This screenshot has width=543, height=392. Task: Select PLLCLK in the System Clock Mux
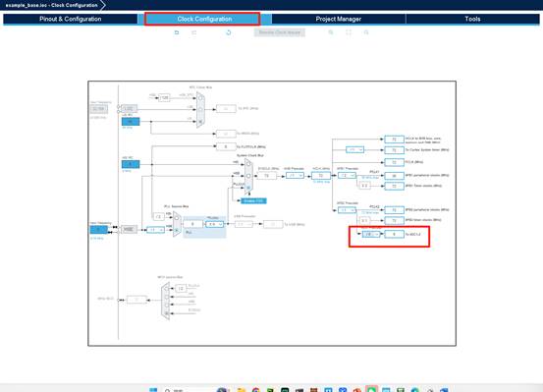248,188
